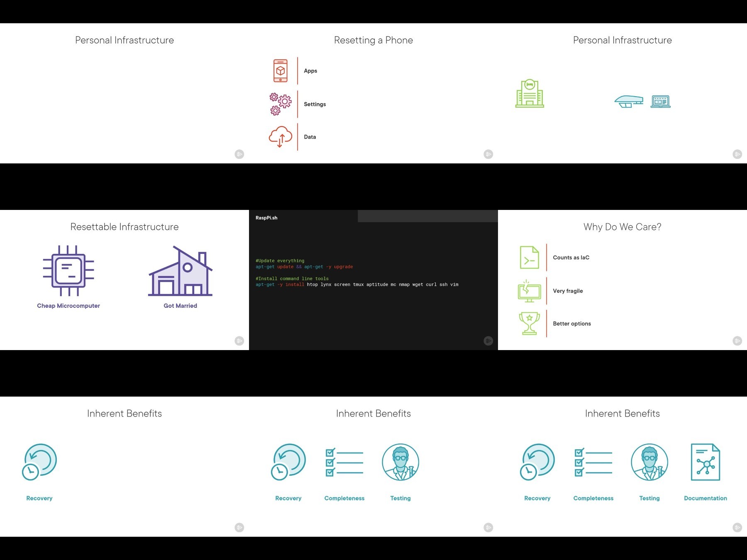Click 'Inherent Benefits' title on the three-benefit slide
The height and width of the screenshot is (560, 747).
click(373, 414)
